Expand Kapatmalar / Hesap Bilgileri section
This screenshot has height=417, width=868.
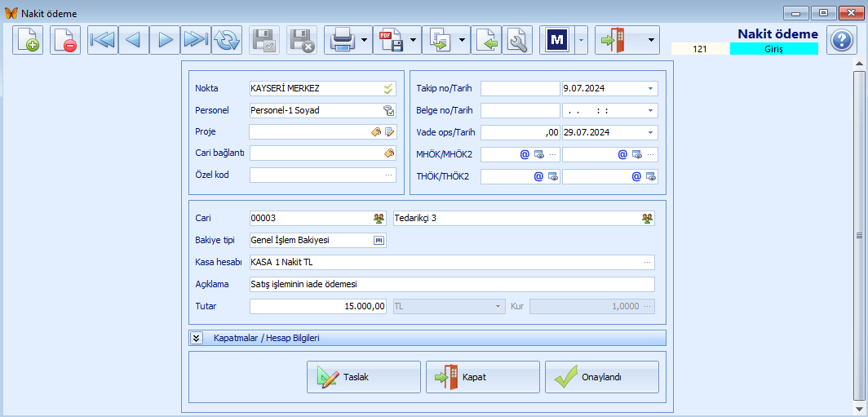[x=196, y=338]
